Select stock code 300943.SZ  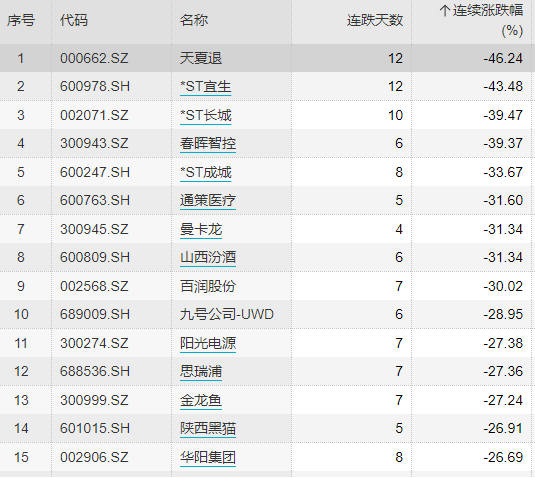coord(94,144)
